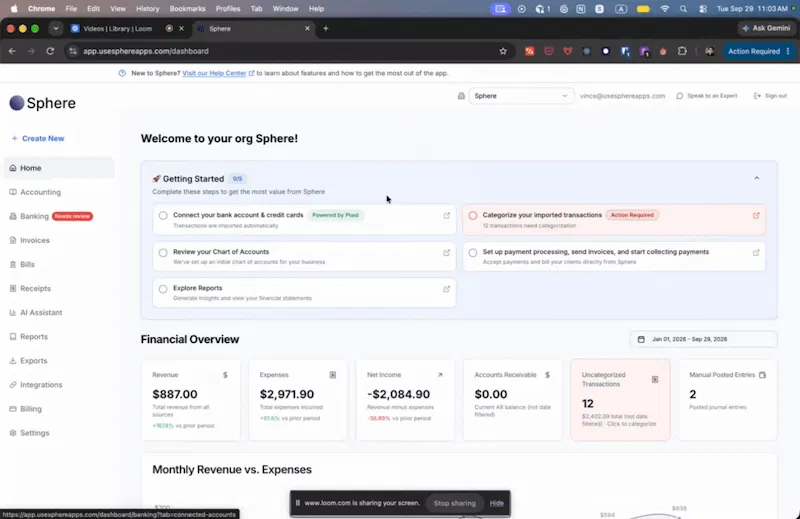The width and height of the screenshot is (800, 519).
Task: Click the Reports sidebar icon
Action: pyautogui.click(x=13, y=336)
